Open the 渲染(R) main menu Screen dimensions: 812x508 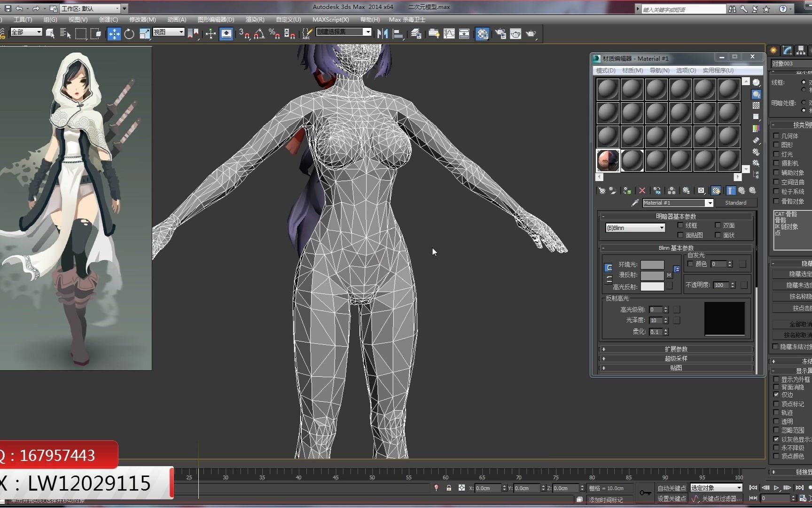(255, 20)
